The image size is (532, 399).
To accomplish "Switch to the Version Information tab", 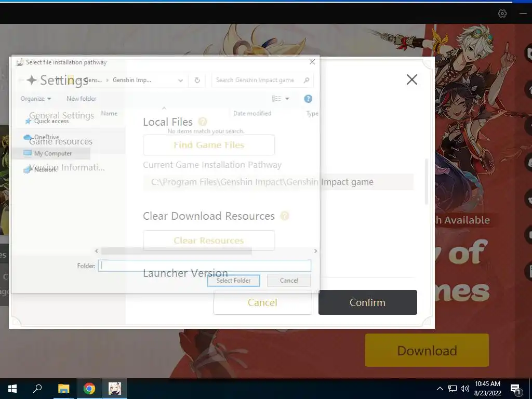I will tap(67, 167).
